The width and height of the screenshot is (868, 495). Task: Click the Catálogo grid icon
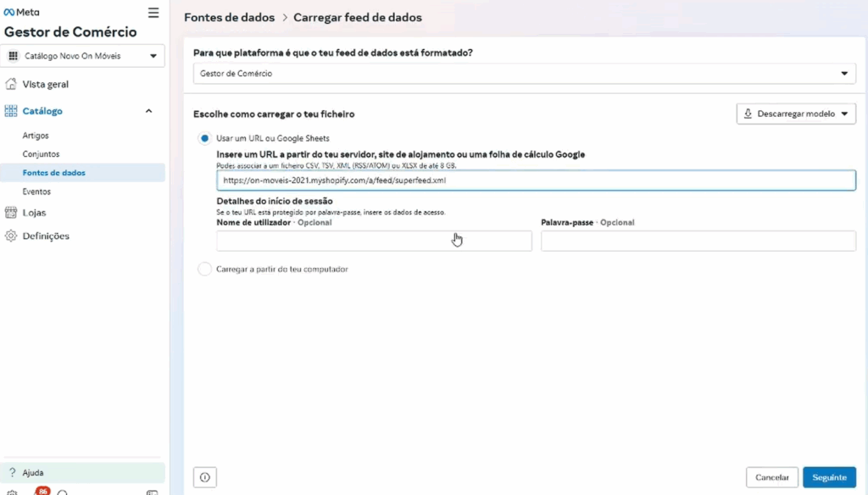click(11, 111)
